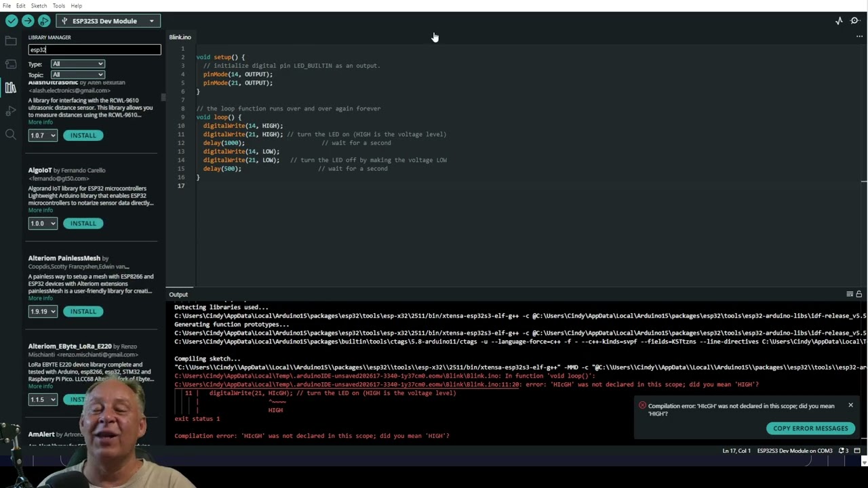
Task: Open the File menu
Action: click(7, 5)
